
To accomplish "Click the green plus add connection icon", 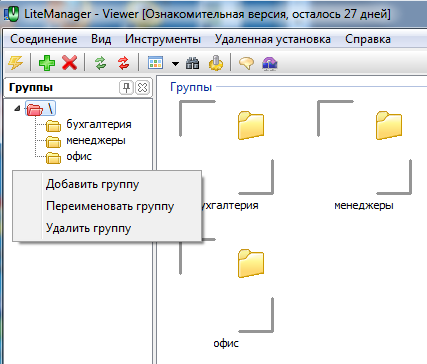I will pyautogui.click(x=47, y=62).
